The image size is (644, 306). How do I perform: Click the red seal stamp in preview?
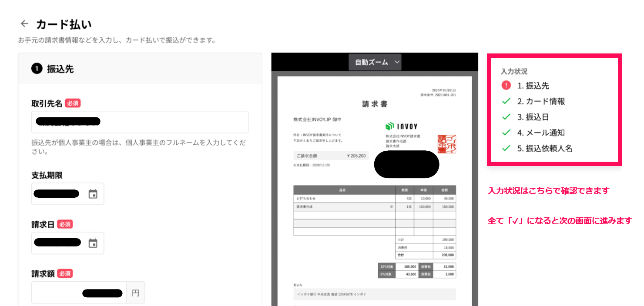pyautogui.click(x=447, y=144)
